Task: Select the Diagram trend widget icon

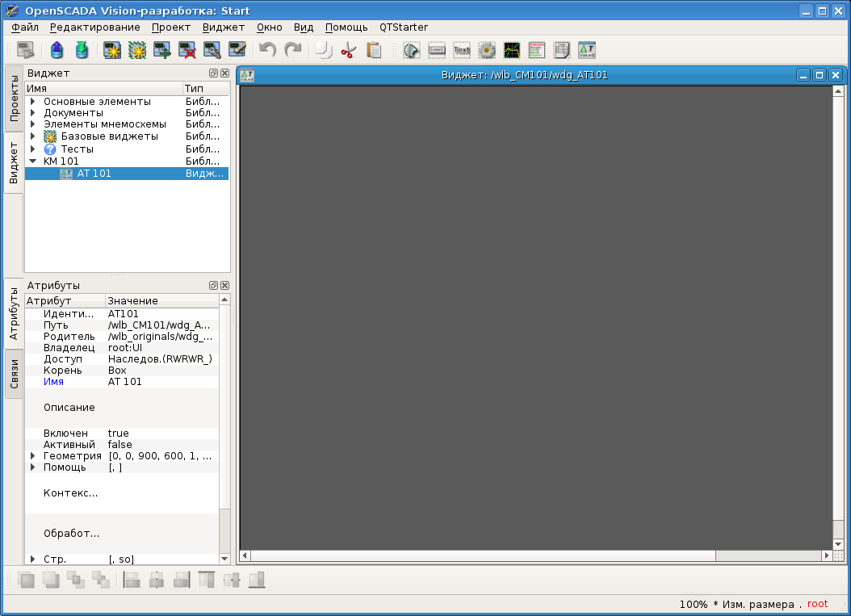Action: pyautogui.click(x=512, y=50)
